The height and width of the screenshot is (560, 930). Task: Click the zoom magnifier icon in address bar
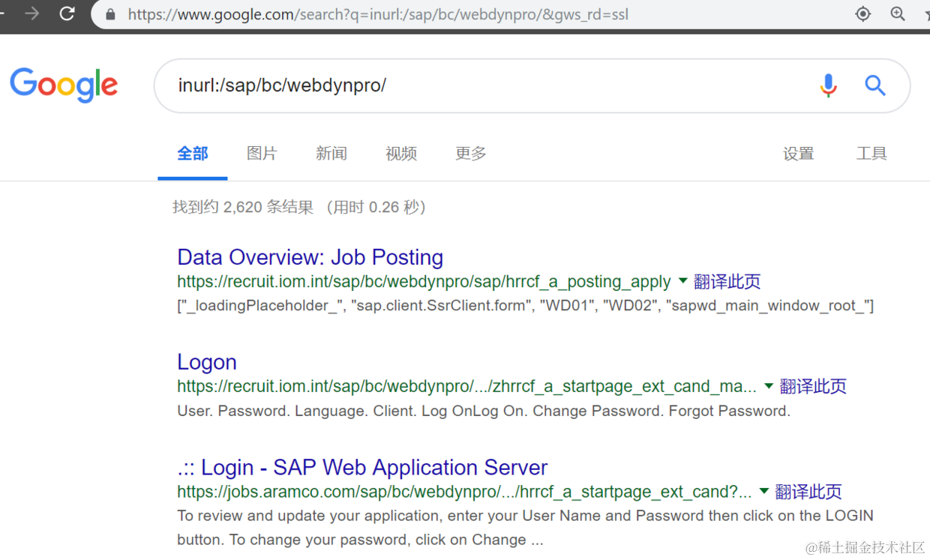897,13
